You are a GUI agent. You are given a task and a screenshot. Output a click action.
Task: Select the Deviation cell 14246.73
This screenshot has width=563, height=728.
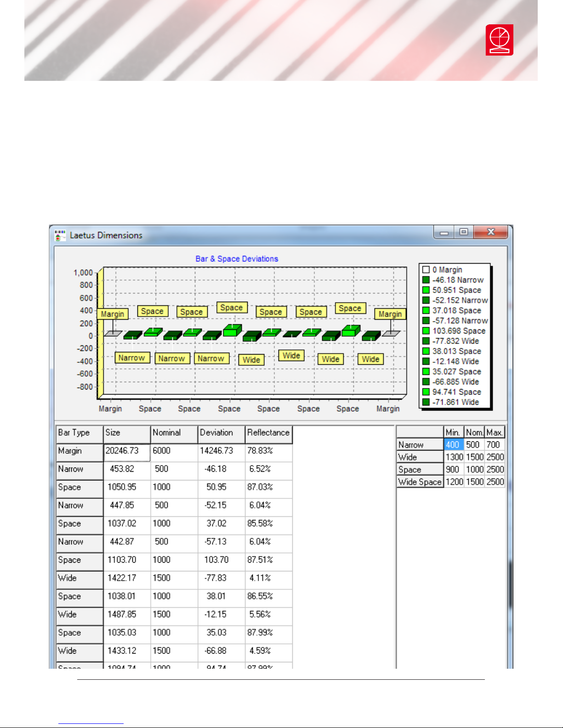(x=222, y=452)
